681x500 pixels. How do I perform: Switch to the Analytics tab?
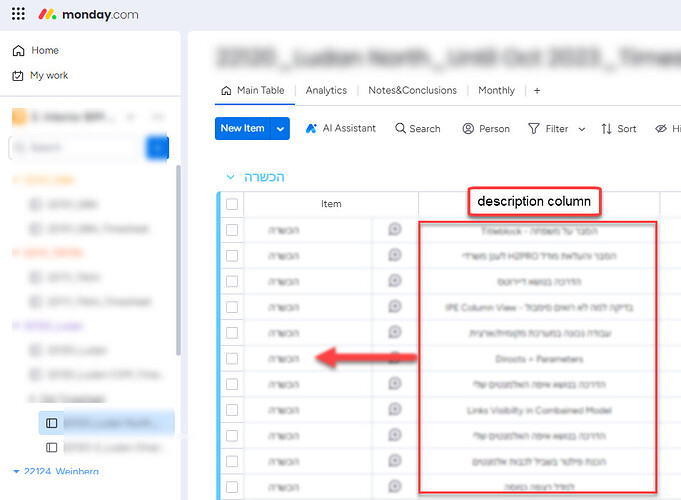(326, 90)
